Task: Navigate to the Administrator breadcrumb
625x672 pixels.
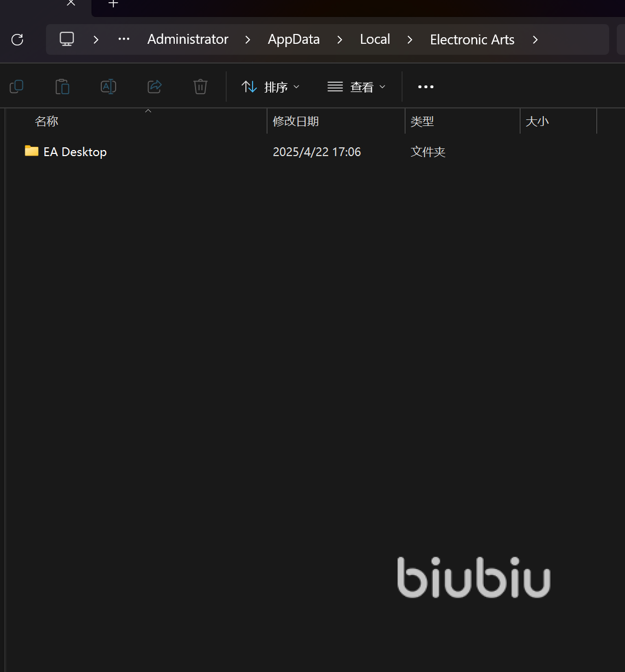Action: point(188,39)
